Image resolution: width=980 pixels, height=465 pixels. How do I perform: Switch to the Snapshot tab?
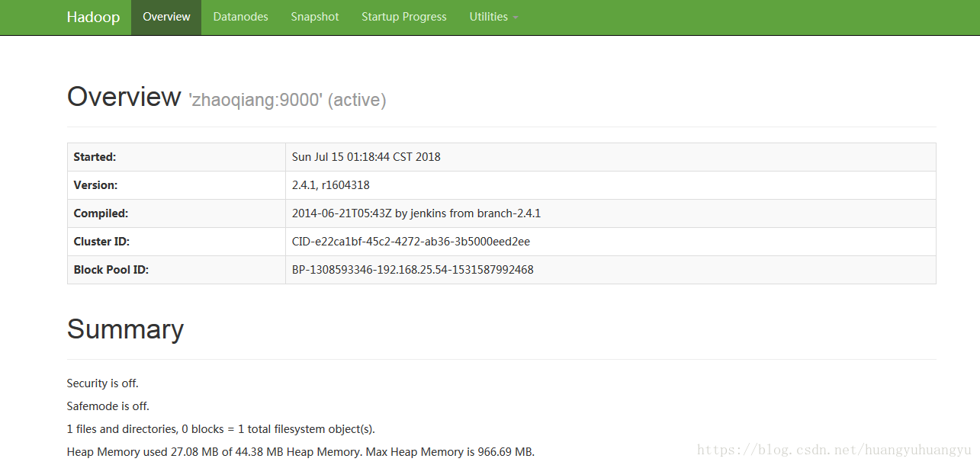pos(315,17)
